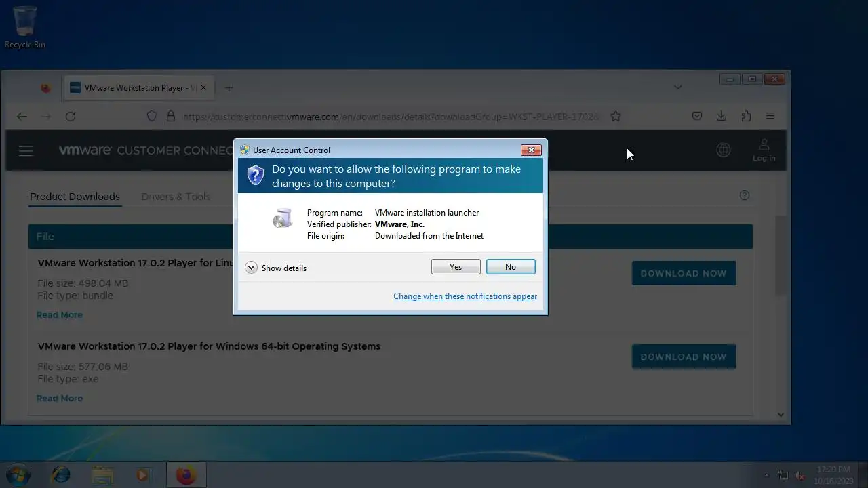Click the UAC shield icon

point(256,176)
